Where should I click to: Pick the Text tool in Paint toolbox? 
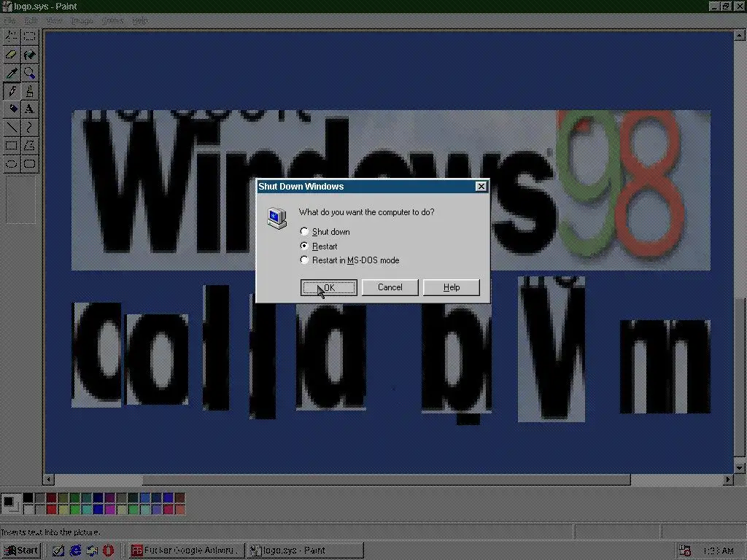click(x=29, y=109)
